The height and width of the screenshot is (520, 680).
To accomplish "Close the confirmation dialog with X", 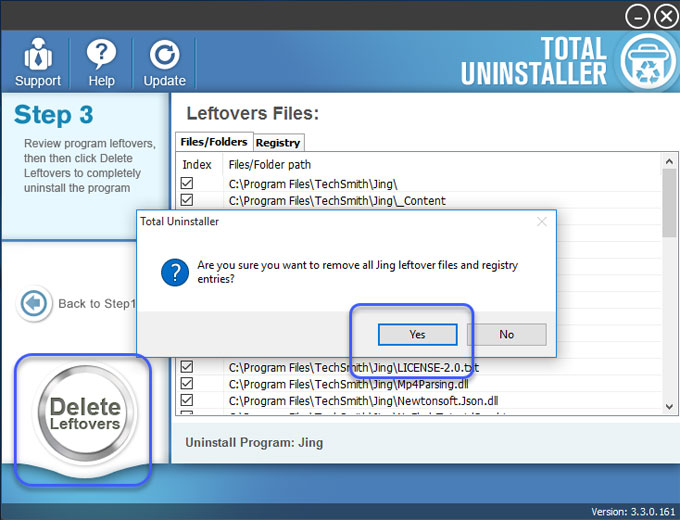I will click(541, 221).
